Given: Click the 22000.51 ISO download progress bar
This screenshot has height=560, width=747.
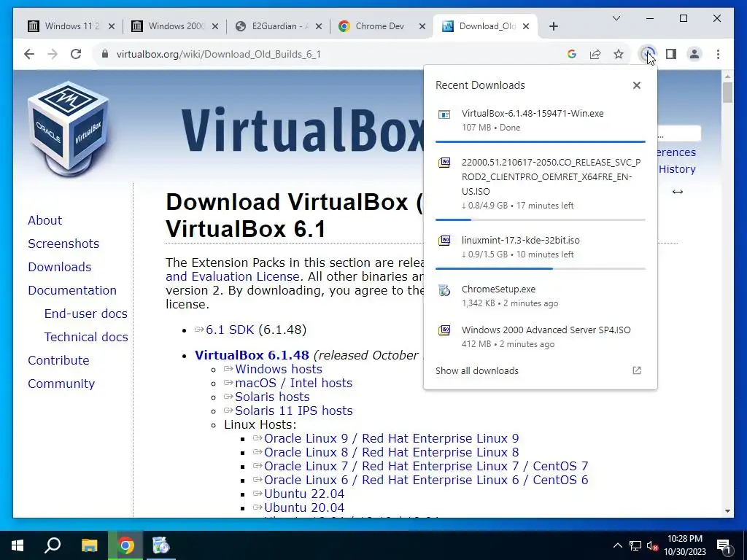Looking at the screenshot, I should [x=541, y=220].
